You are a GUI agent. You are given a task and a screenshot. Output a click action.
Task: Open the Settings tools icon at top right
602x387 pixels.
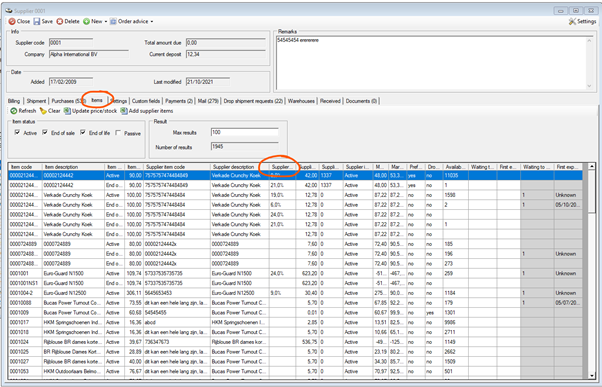(572, 22)
